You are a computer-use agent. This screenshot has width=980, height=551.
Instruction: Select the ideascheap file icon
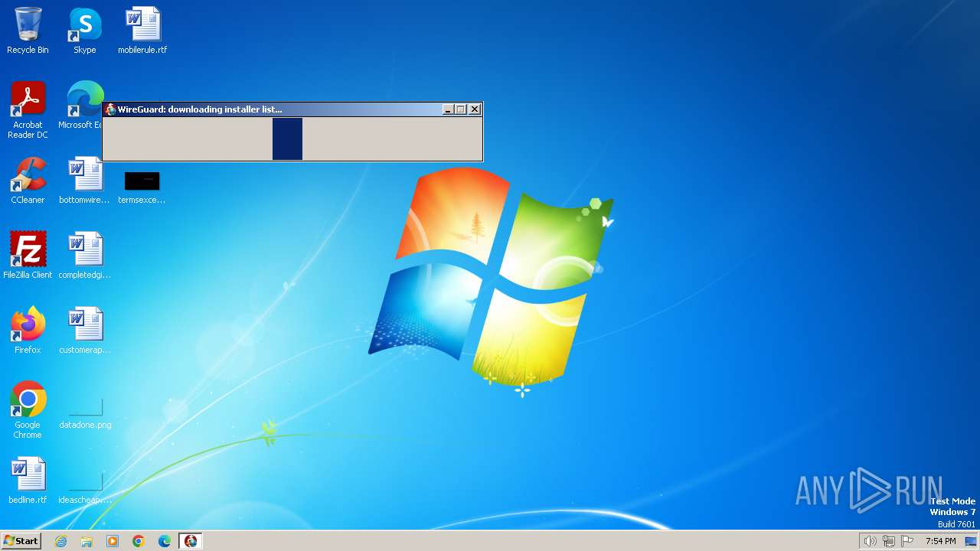tap(85, 488)
